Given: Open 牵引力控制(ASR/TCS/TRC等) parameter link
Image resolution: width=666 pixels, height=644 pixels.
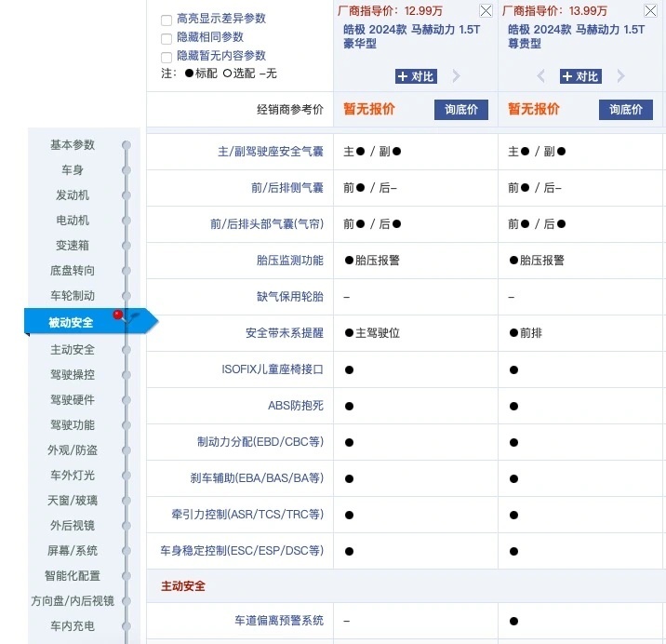Looking at the screenshot, I should (x=247, y=515).
